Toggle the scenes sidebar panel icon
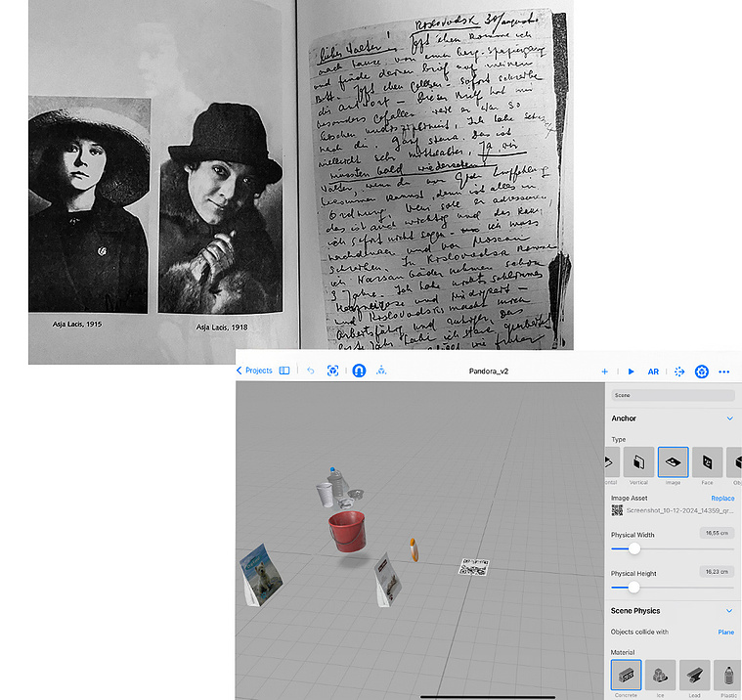The width and height of the screenshot is (742, 700). pos(284,371)
